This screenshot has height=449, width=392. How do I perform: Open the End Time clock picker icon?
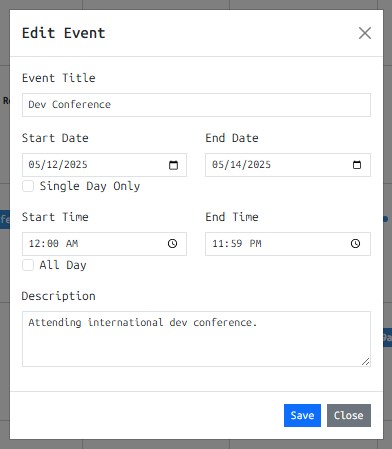pos(355,244)
